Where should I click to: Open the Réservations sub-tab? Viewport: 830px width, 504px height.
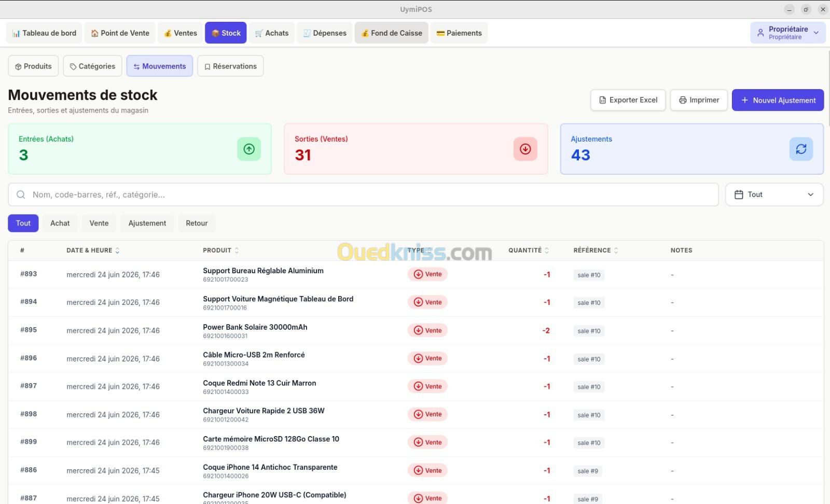tap(230, 66)
